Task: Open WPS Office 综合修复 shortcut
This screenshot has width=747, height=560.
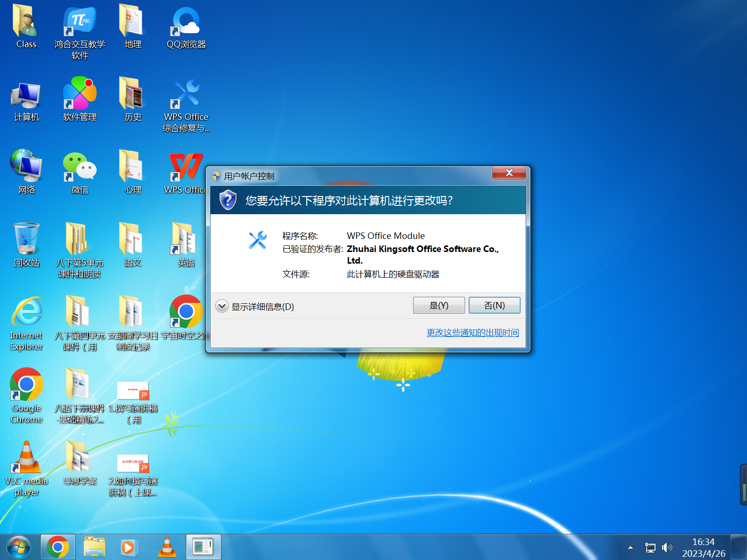Action: 186,105
